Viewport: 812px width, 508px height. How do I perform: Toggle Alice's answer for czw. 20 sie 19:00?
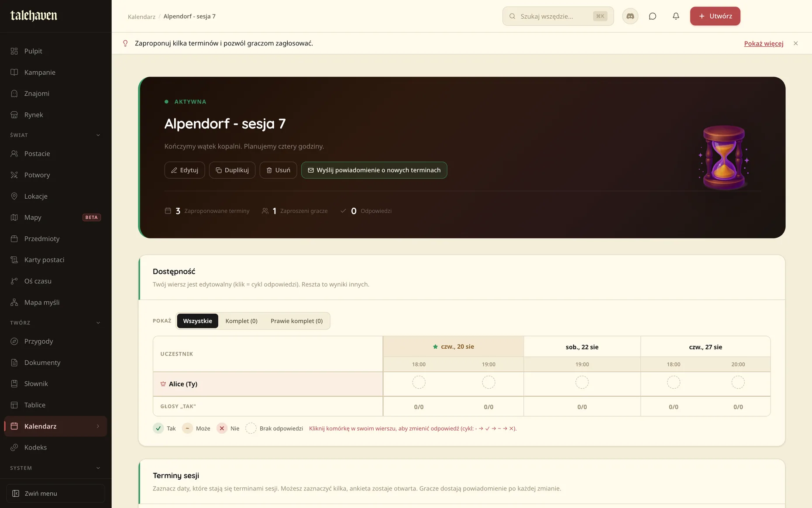click(489, 383)
